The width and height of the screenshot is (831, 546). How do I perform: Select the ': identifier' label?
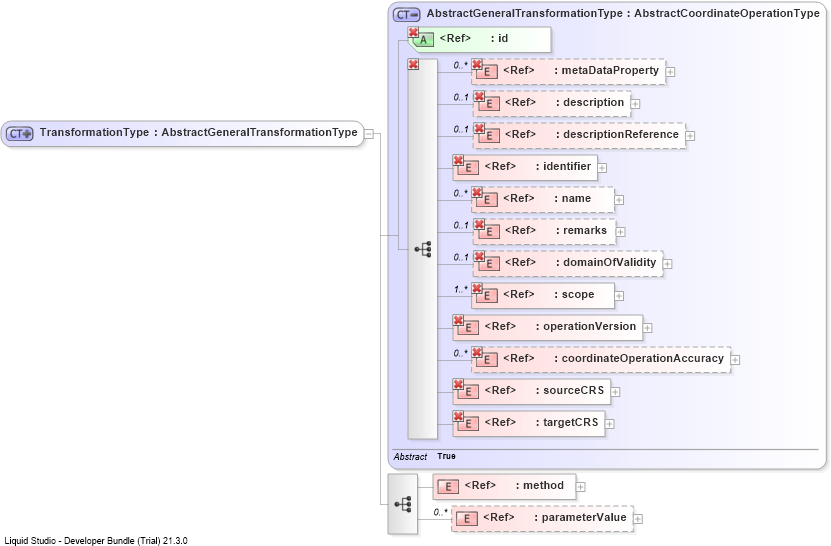[563, 166]
